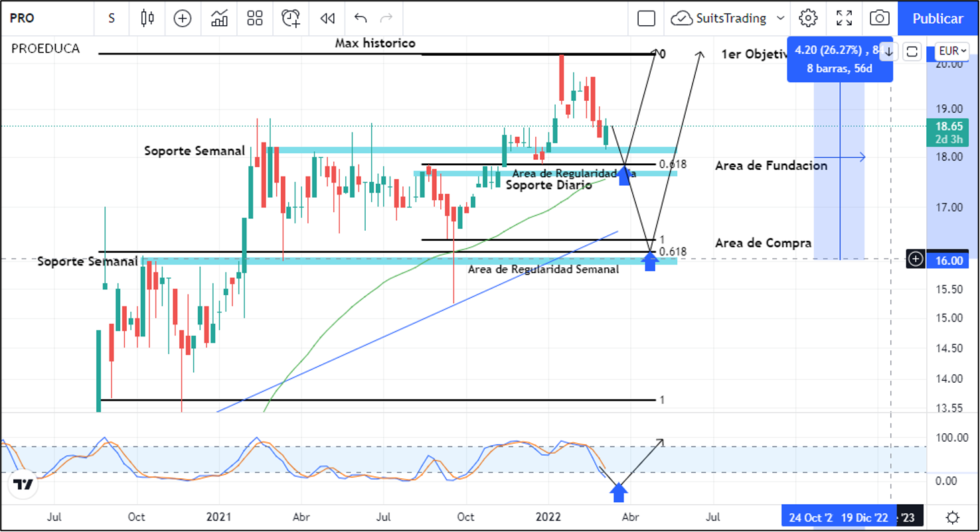Create an alert with the alarm clock icon
Image resolution: width=980 pixels, height=532 pixels.
tap(291, 19)
